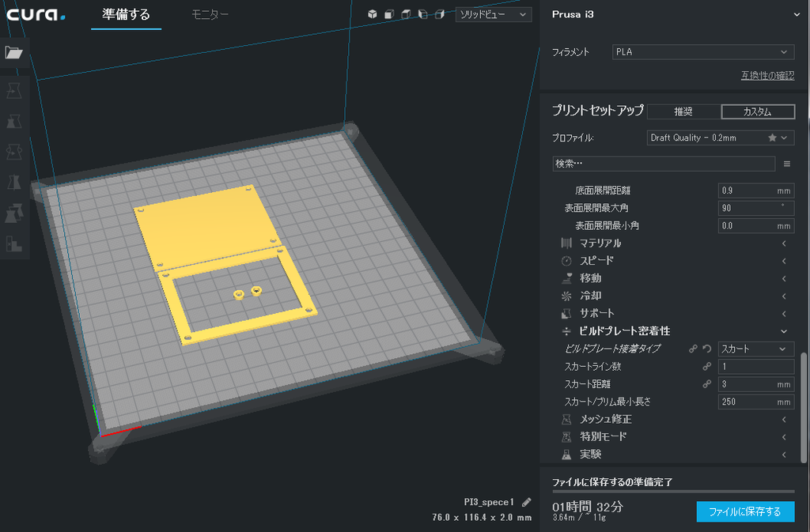The width and height of the screenshot is (810, 532).
Task: Open the スカート adhesion type dropdown
Action: pos(755,349)
